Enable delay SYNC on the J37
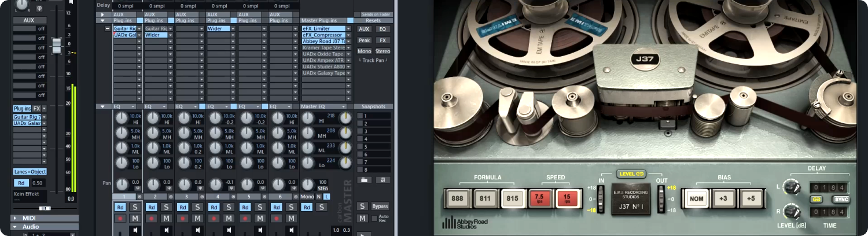Image resolution: width=868 pixels, height=236 pixels. pyautogui.click(x=841, y=200)
